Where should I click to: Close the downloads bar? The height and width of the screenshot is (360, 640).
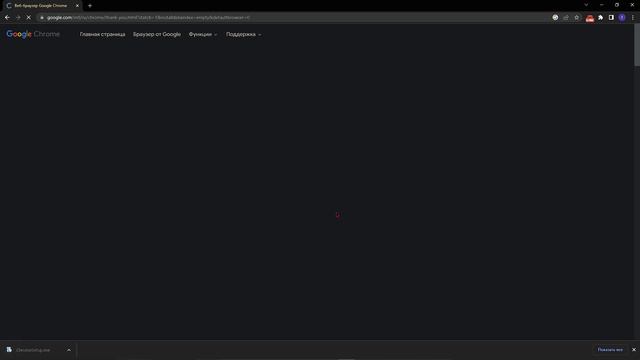(633, 350)
